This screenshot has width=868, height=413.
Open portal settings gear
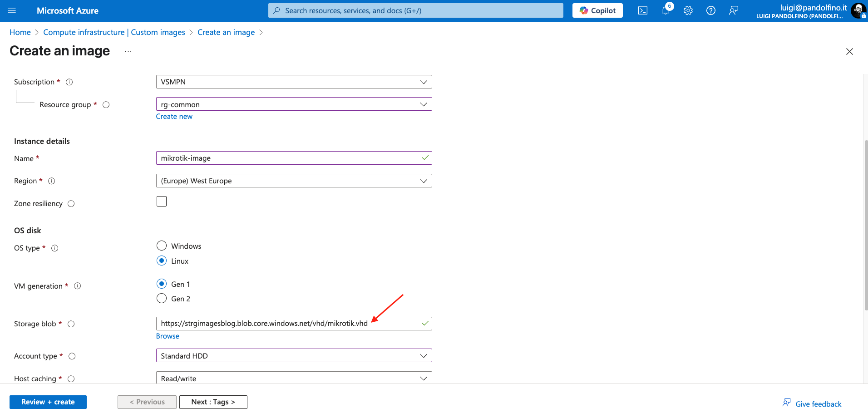pyautogui.click(x=688, y=10)
